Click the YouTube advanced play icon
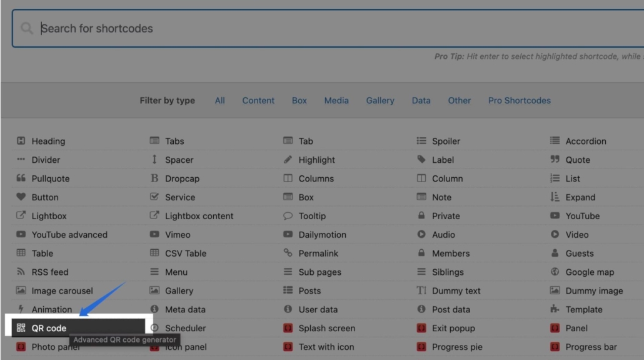The height and width of the screenshot is (360, 644). pos(21,234)
